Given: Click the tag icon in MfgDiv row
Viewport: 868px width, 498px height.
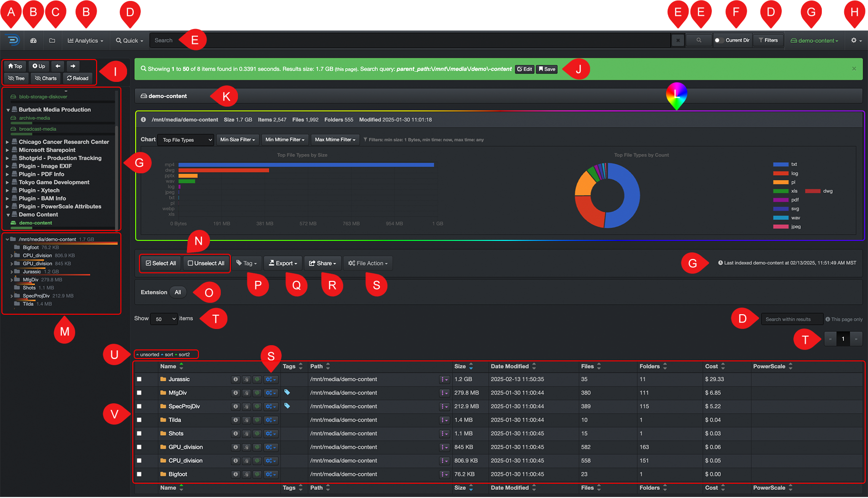Looking at the screenshot, I should click(287, 392).
